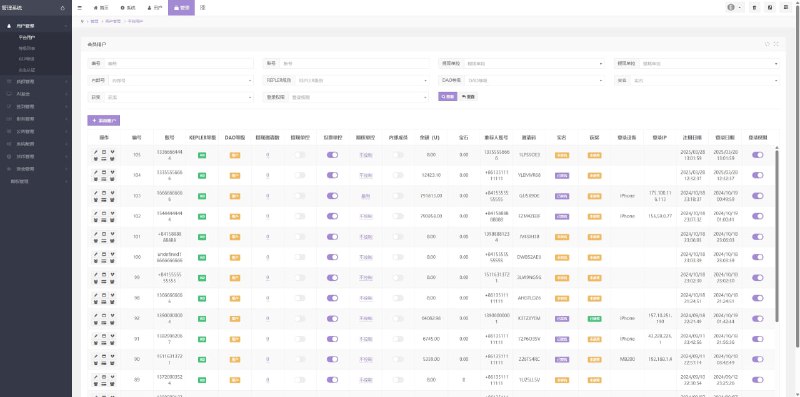
Task: Click the panel refresh icon above the filters
Action: point(767,44)
